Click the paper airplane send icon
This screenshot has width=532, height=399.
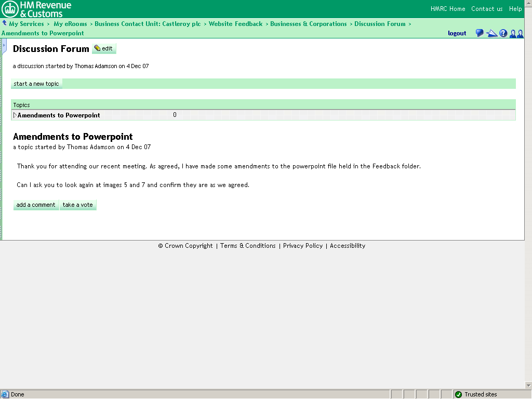tap(491, 33)
